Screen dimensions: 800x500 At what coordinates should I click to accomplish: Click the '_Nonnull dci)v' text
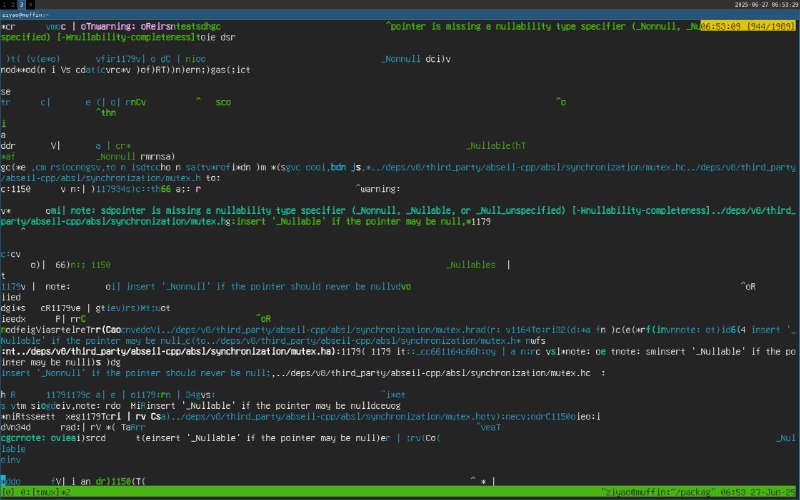pos(416,59)
